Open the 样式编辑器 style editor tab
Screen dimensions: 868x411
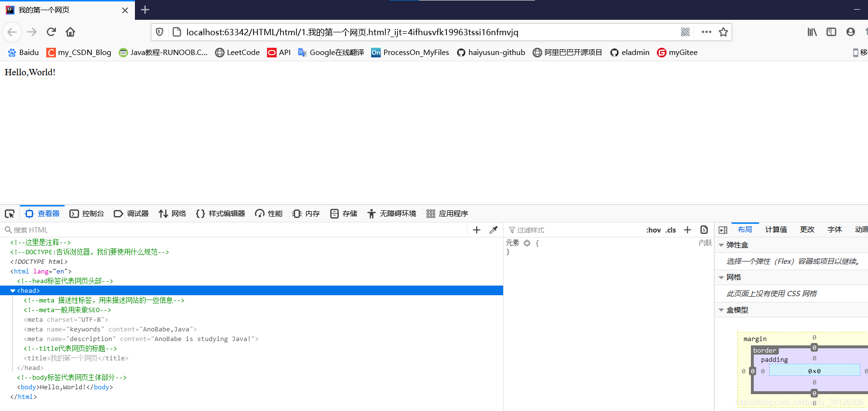pyautogui.click(x=221, y=214)
